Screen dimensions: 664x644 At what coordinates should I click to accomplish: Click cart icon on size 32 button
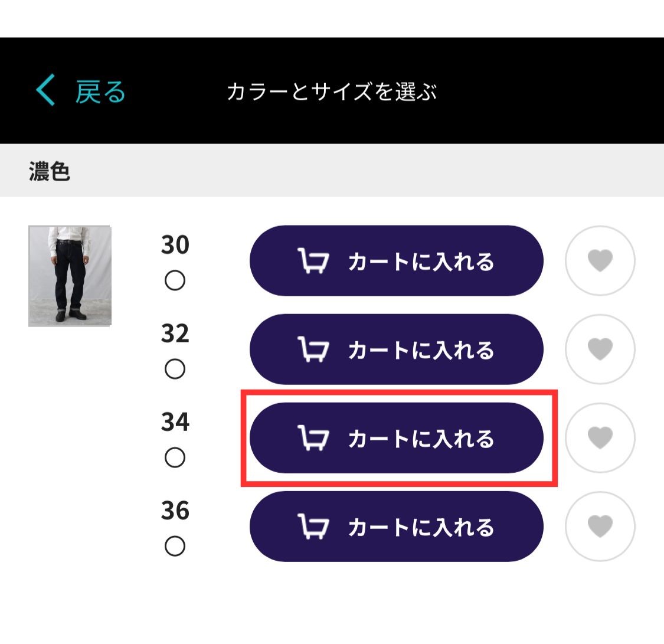(x=313, y=349)
